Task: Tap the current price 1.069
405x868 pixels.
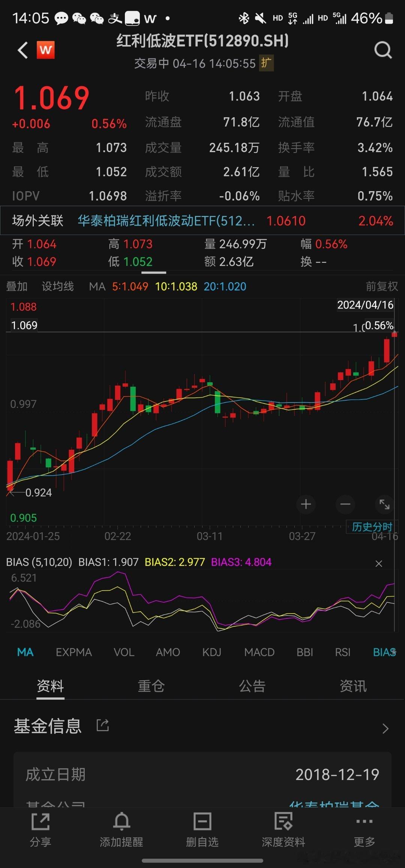Action: (x=52, y=98)
